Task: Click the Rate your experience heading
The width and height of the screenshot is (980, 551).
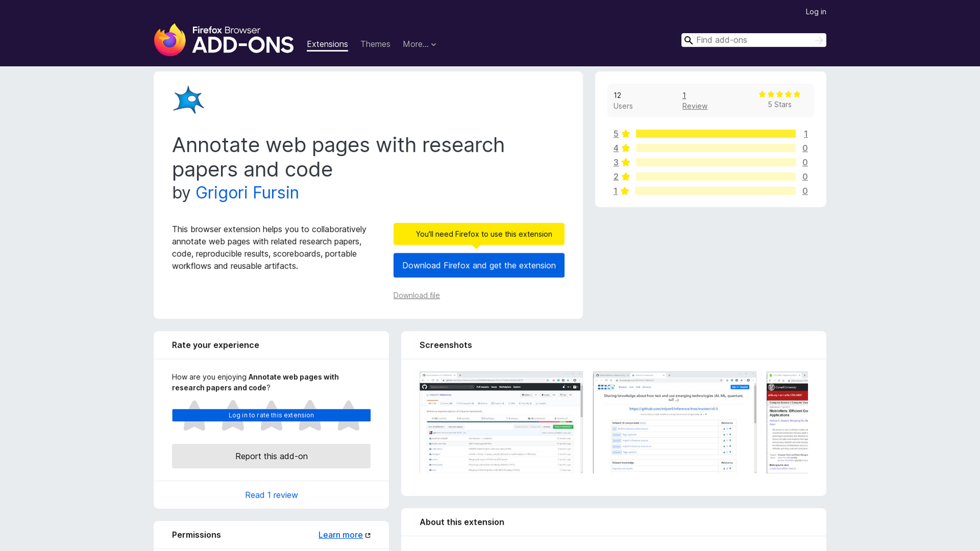Action: click(x=216, y=345)
